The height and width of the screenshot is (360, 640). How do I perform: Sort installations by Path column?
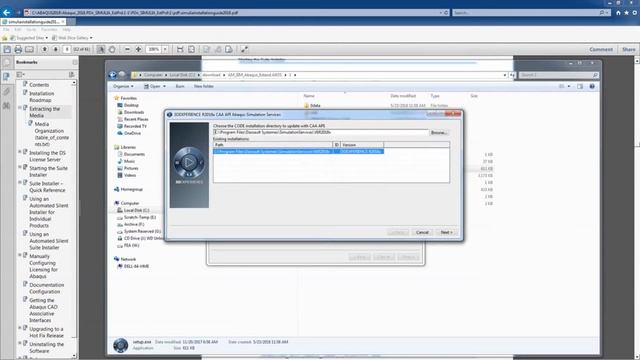(273, 145)
